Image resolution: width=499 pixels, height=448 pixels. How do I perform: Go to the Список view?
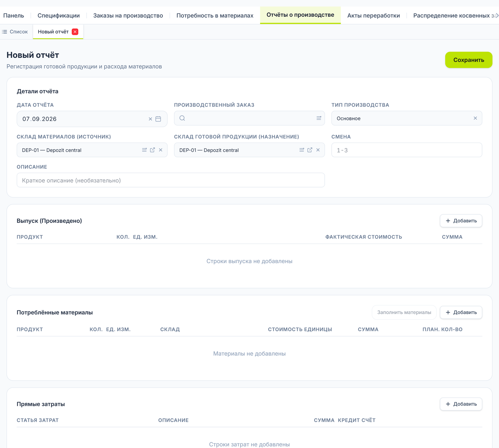15,32
